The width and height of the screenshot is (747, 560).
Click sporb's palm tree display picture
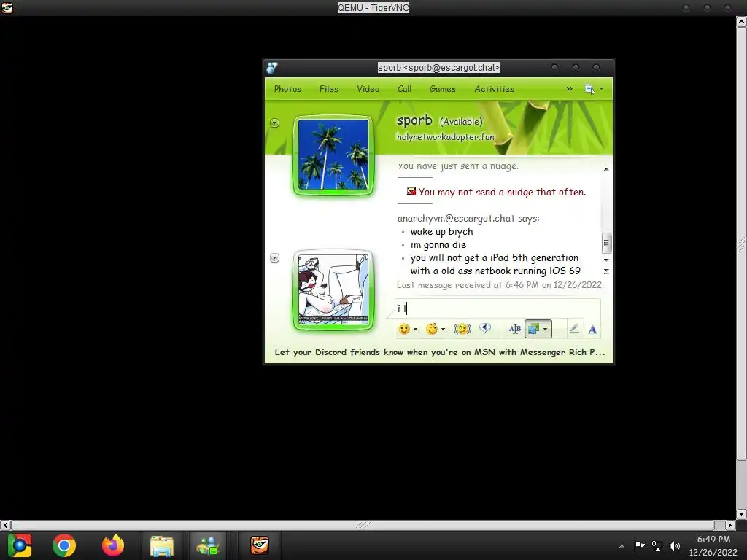(333, 155)
